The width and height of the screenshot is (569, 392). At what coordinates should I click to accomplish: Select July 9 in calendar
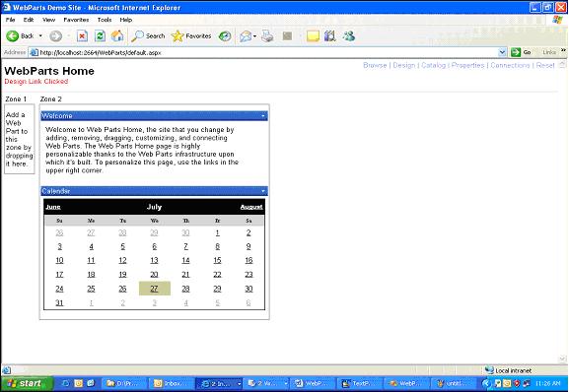pyautogui.click(x=249, y=246)
